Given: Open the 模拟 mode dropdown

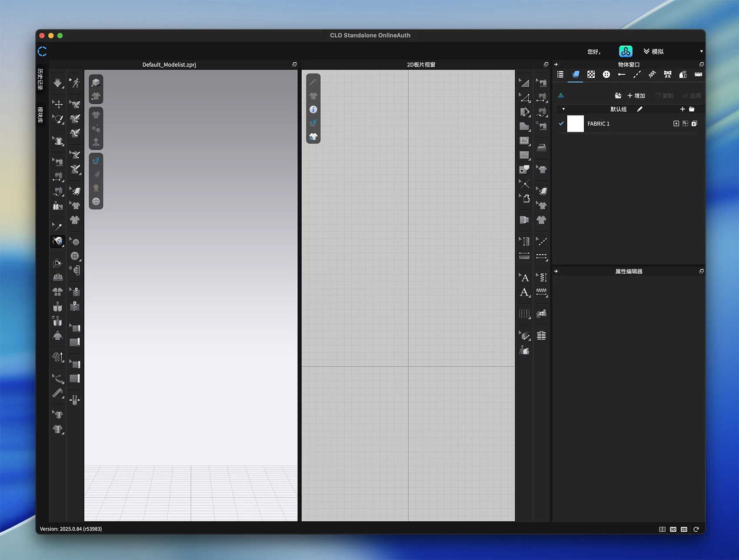Looking at the screenshot, I should [x=653, y=52].
